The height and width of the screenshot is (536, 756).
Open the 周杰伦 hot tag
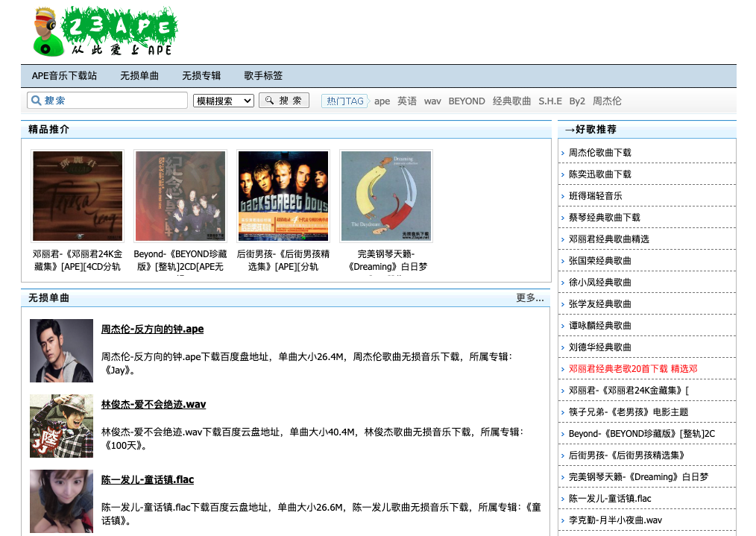(607, 101)
